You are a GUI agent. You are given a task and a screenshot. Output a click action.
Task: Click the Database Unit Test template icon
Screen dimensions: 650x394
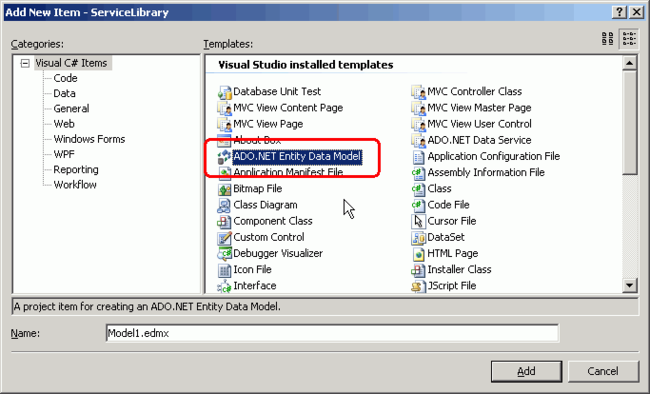tap(224, 92)
